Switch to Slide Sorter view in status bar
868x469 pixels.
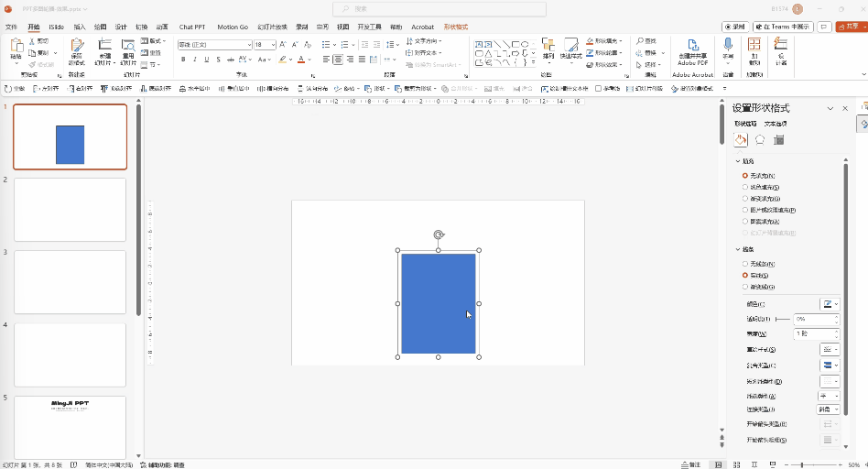coord(736,465)
